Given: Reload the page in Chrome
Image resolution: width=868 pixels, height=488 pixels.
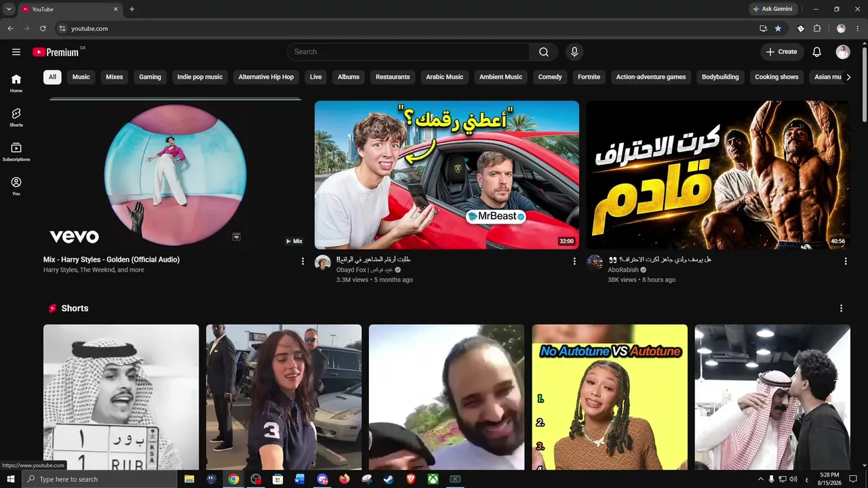Looking at the screenshot, I should tap(43, 28).
